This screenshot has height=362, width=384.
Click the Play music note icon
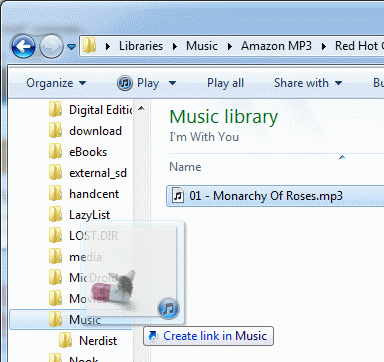(125, 83)
